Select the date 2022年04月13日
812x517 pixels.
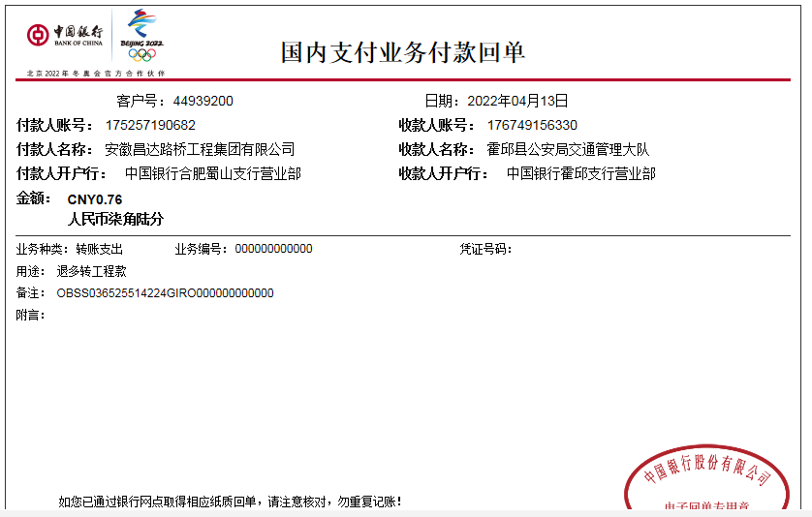coord(517,101)
